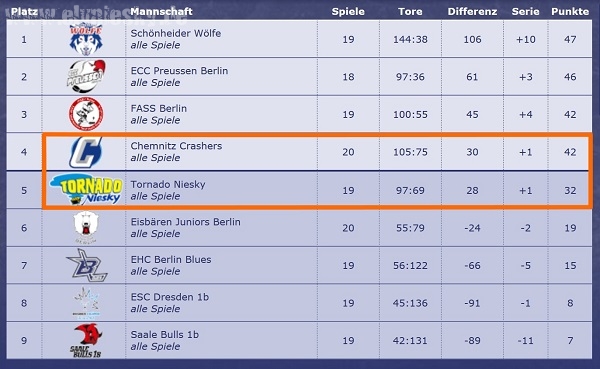Screen dimensions: 600x369
Task: Click the Mannschaft column header
Action: (x=161, y=11)
